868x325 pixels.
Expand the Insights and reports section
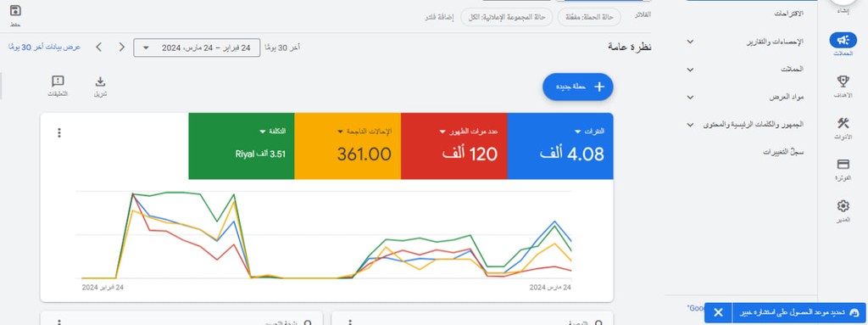(x=690, y=42)
